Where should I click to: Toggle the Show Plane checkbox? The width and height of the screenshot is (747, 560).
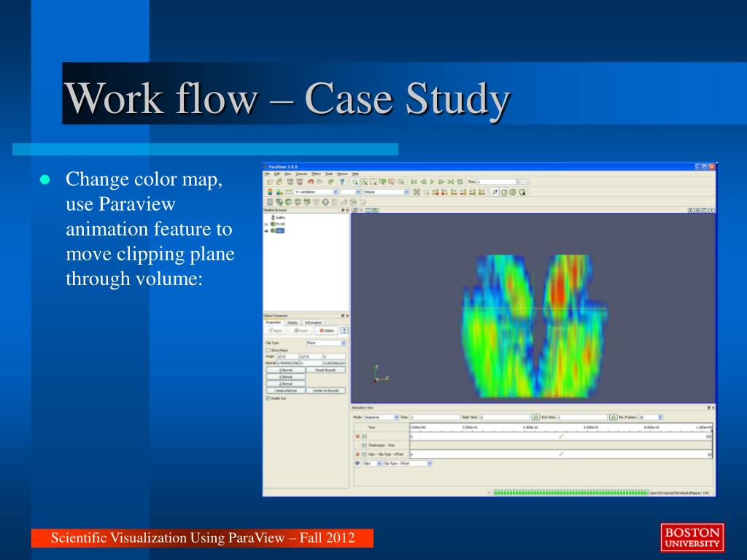point(268,351)
